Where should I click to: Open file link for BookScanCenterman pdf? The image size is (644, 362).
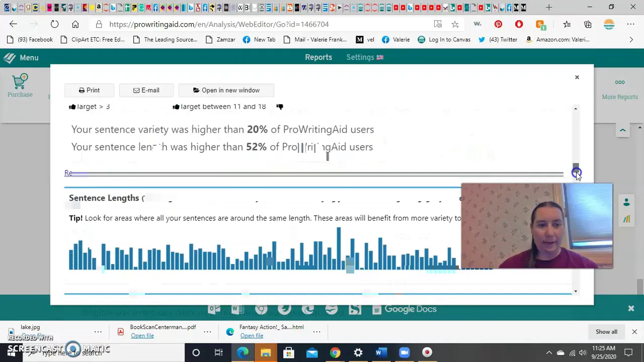142,336
